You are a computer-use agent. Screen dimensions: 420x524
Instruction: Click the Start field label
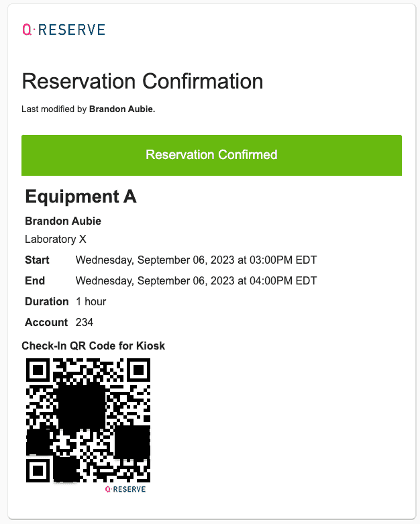tap(37, 260)
